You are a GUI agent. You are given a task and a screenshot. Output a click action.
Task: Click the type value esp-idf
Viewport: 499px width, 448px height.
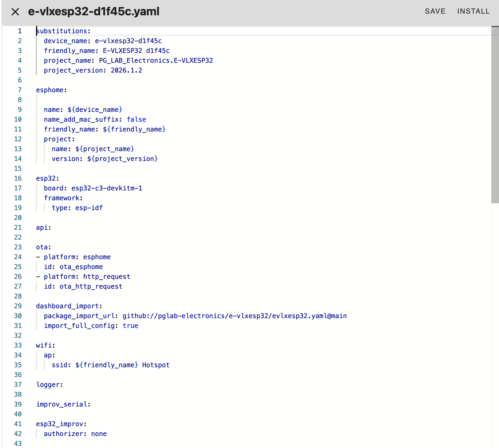[x=89, y=208]
